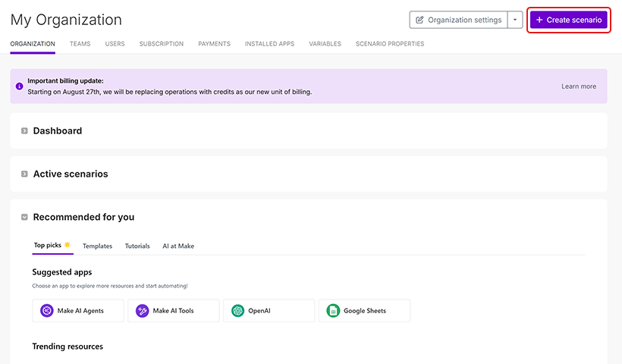Click the Make AI Tools app icon
622x364 pixels.
[x=143, y=311]
